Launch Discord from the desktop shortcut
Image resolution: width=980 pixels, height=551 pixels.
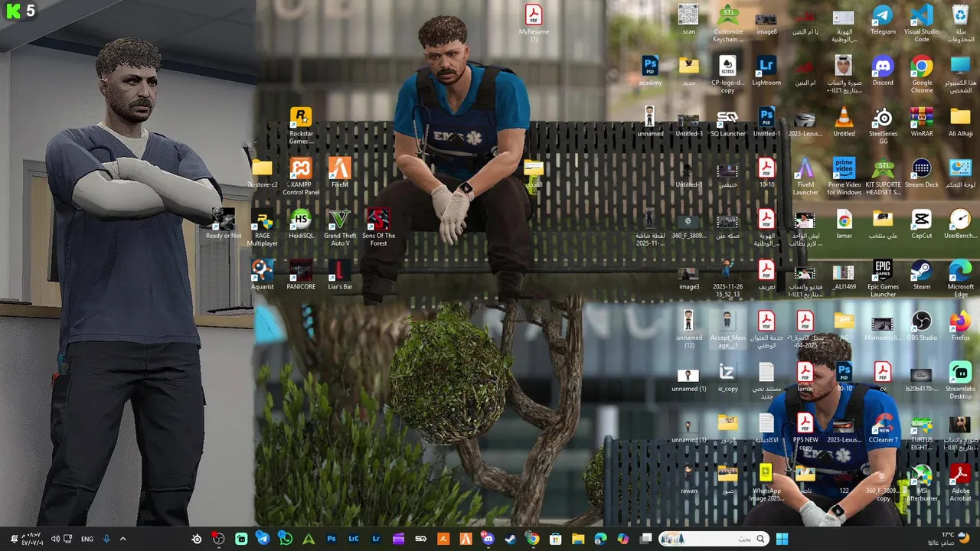click(x=883, y=71)
